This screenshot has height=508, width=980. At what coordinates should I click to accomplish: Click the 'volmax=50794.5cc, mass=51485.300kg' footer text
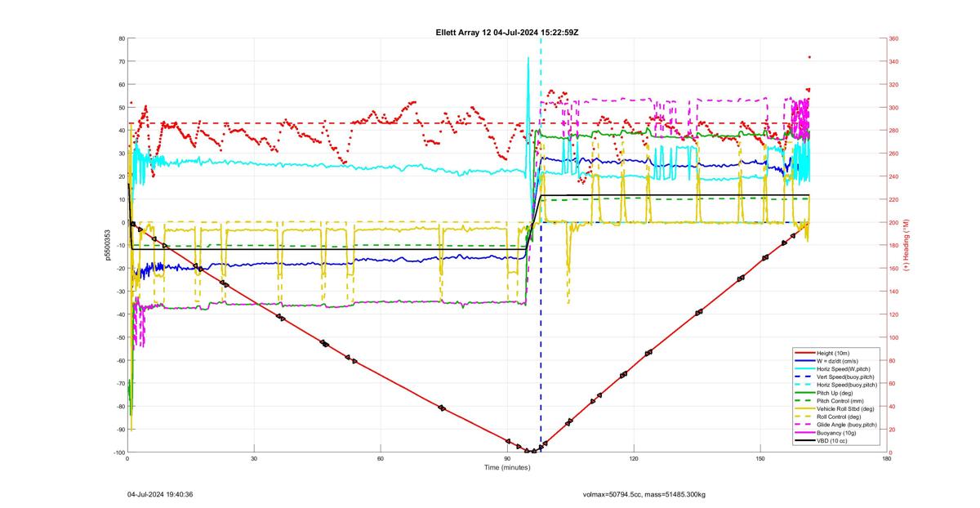coord(644,494)
